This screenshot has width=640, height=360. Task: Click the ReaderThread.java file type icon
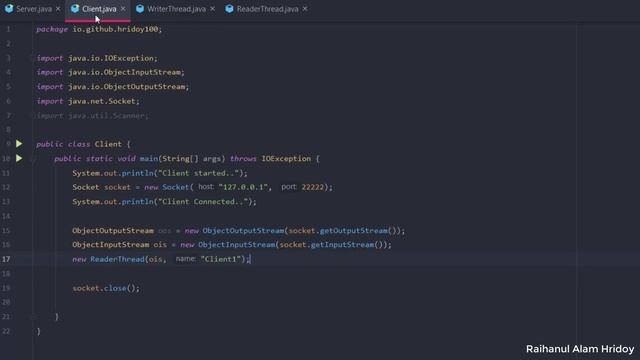(x=229, y=9)
